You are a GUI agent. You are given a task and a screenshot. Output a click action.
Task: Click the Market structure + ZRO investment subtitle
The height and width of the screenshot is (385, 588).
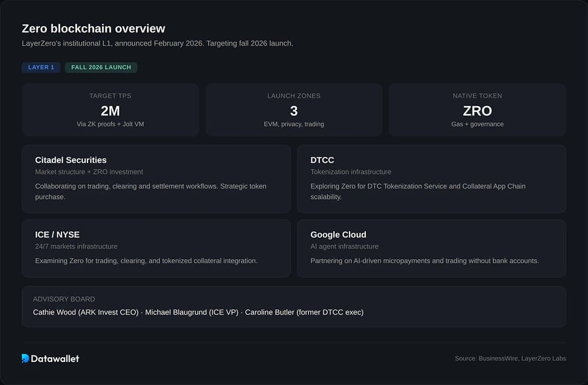[x=89, y=172]
